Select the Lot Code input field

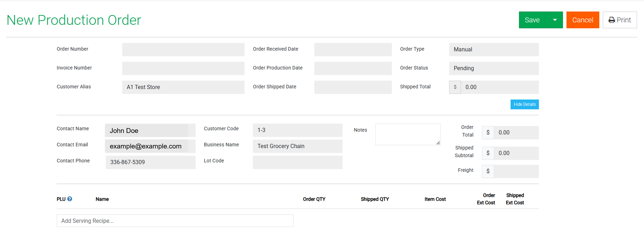click(298, 162)
